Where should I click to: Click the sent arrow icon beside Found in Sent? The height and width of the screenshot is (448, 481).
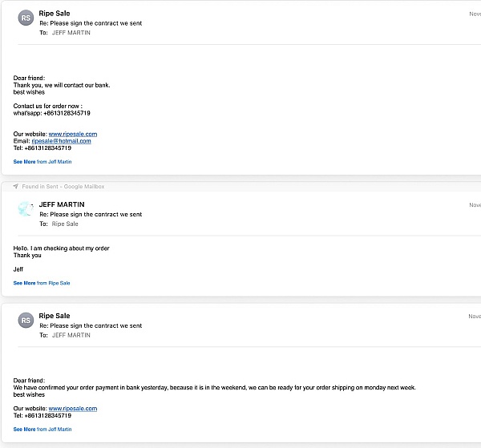click(x=16, y=186)
